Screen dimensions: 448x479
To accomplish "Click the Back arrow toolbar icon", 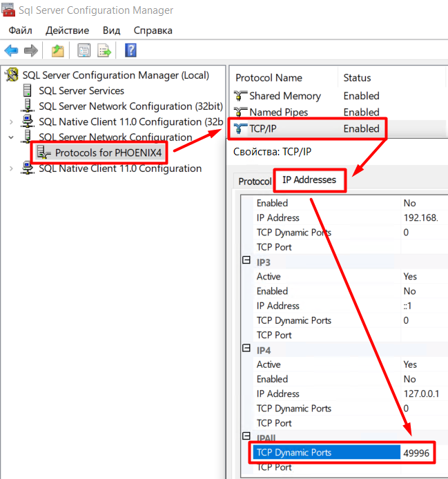I will click(x=11, y=50).
